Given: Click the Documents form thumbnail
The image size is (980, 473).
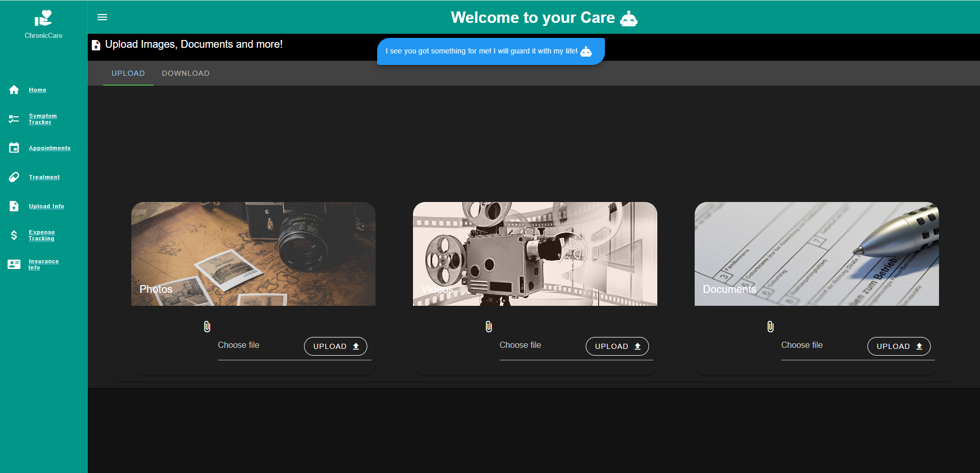Looking at the screenshot, I should click(x=817, y=254).
